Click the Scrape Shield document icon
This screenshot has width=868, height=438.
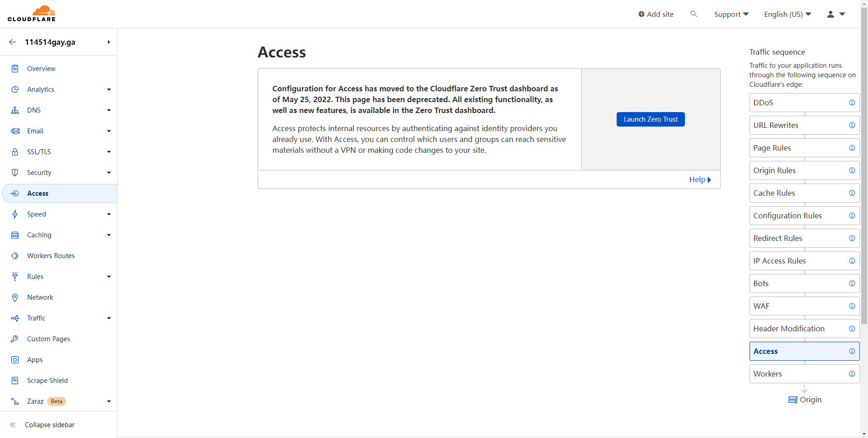click(15, 381)
